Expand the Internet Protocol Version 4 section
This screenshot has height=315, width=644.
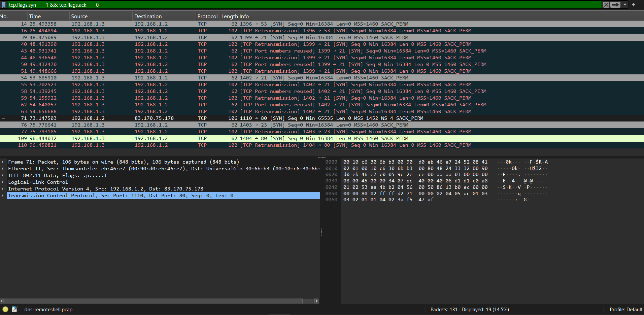point(3,189)
